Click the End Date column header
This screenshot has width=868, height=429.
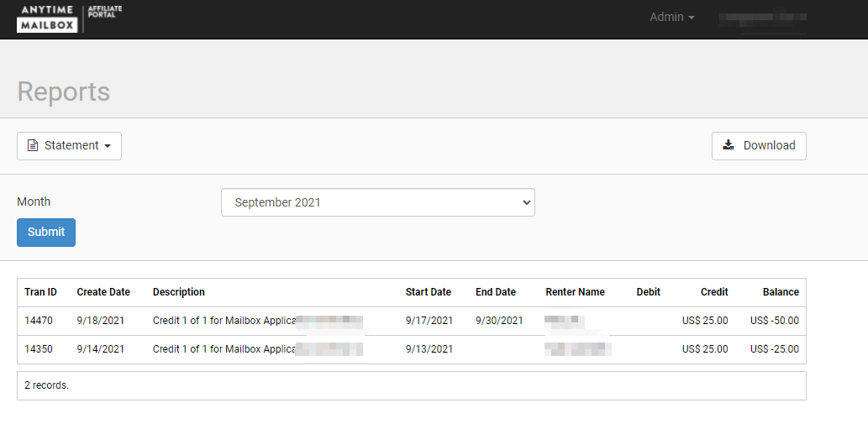(x=496, y=292)
